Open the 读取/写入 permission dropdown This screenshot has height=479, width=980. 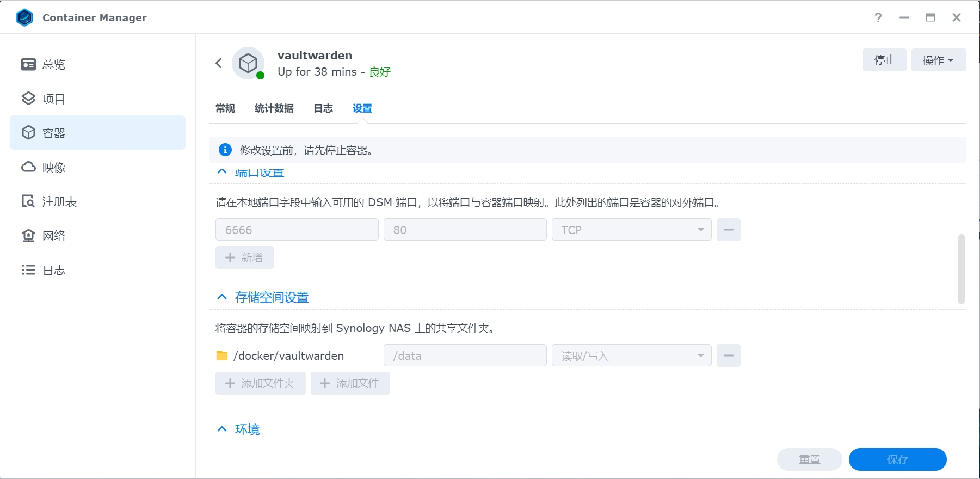[x=631, y=355]
